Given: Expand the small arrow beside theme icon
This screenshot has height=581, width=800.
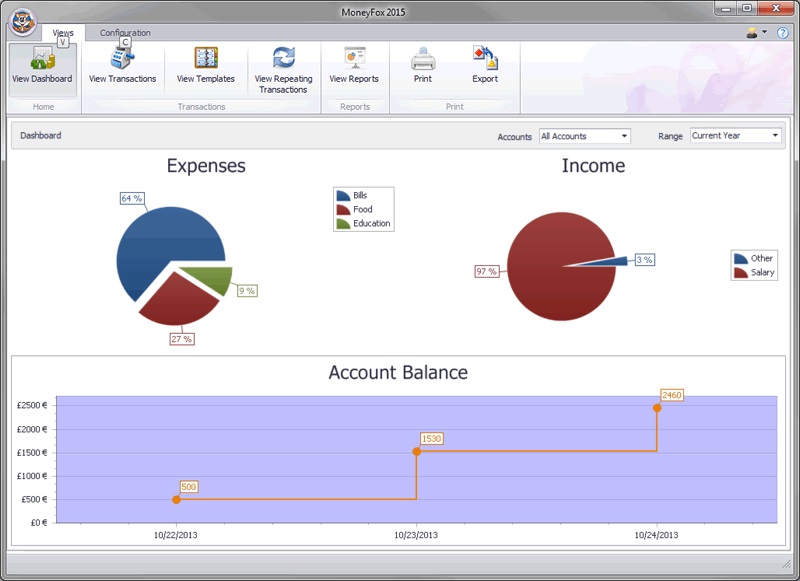Looking at the screenshot, I should click(x=764, y=32).
